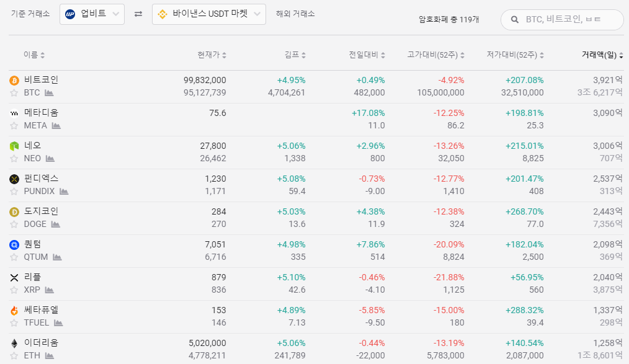629x364 pixels.
Task: Toggle the favorite star for BTC
Action: point(14,93)
